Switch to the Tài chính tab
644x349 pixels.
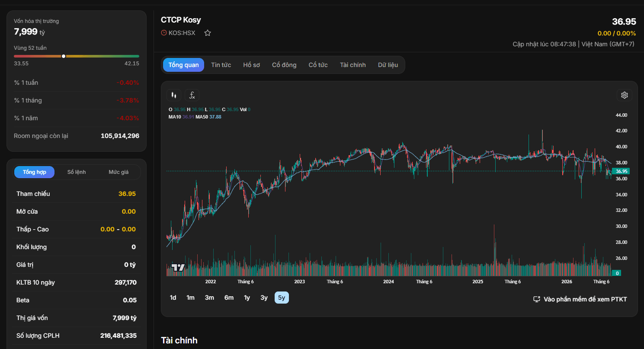click(353, 65)
